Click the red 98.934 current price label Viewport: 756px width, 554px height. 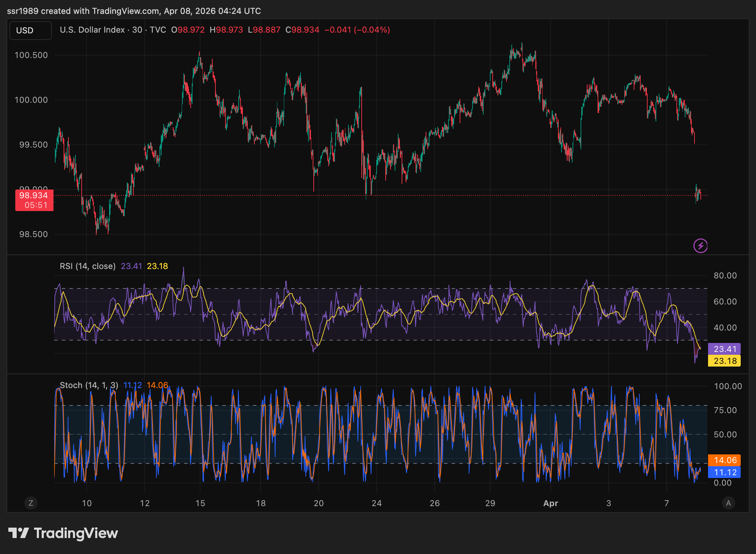pos(34,195)
